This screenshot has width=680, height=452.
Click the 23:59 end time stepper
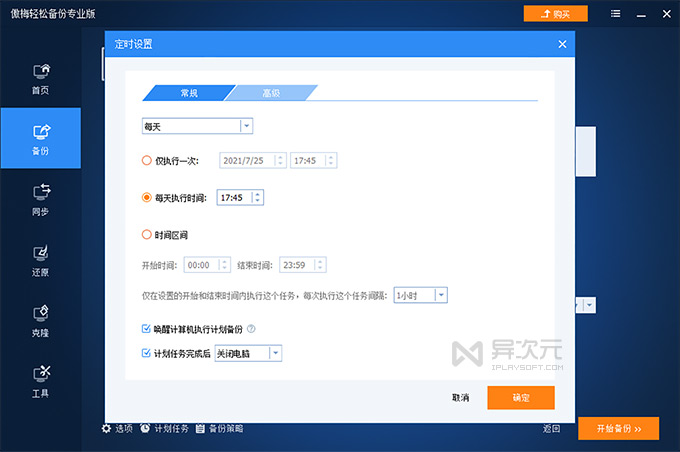point(320,265)
